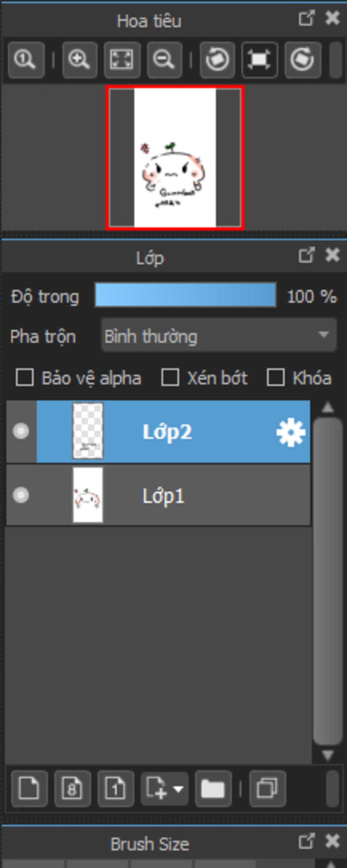Hide the Lớp1 layer visibility
Viewport: 347px width, 868px height.
[21, 495]
